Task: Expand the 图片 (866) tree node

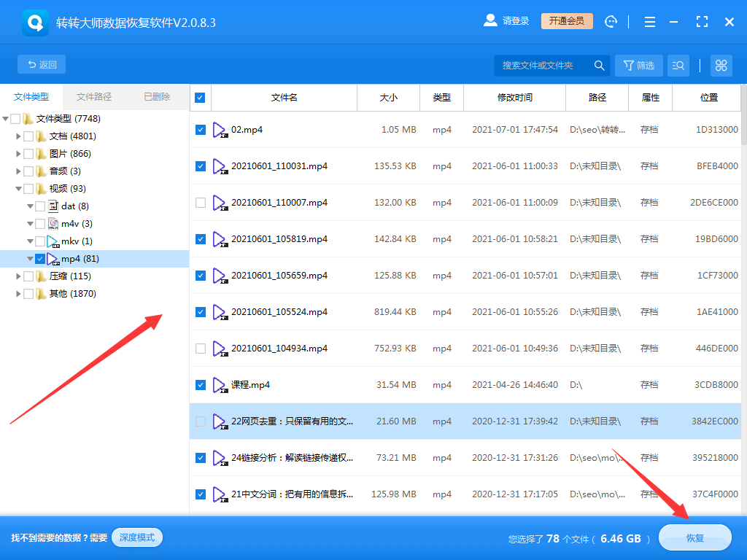Action: click(18, 154)
